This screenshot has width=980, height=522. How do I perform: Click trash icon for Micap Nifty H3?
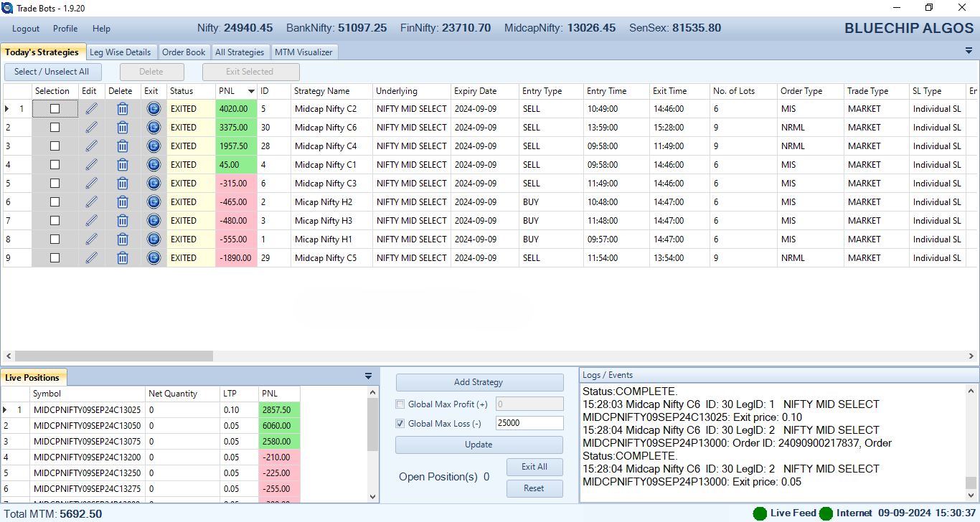123,220
